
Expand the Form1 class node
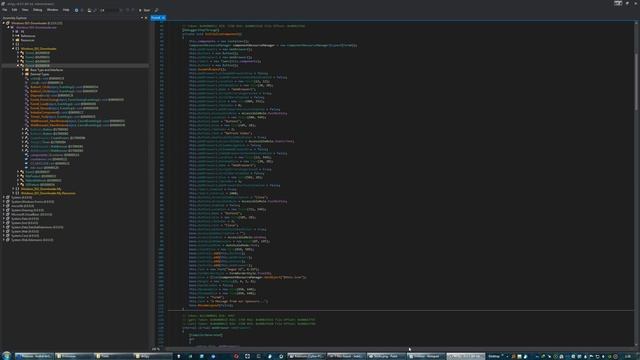(x=18, y=53)
